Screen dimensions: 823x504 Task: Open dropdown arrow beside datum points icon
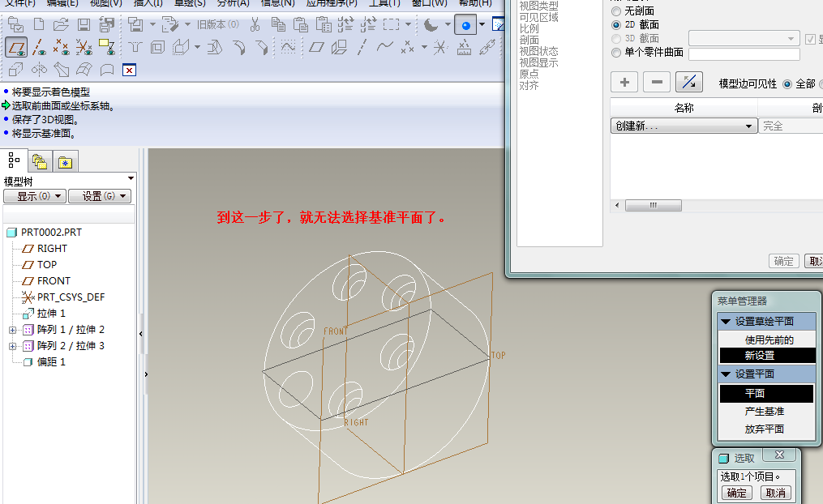pyautogui.click(x=424, y=47)
